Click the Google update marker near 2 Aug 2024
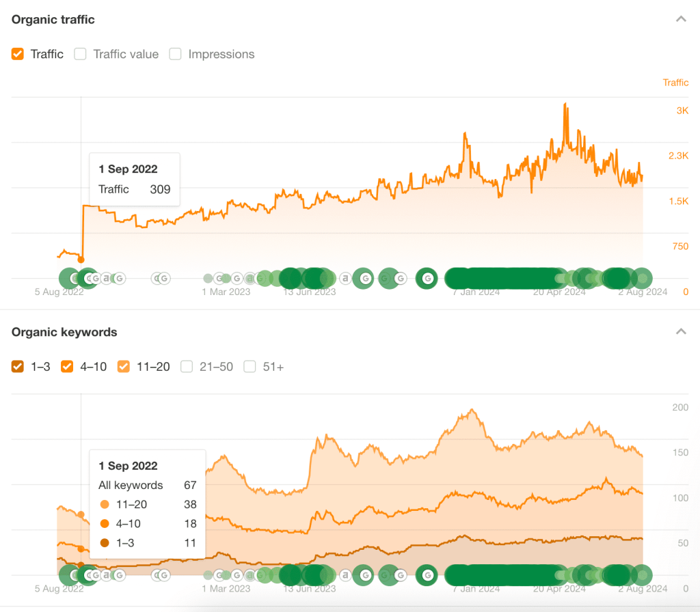Screen dimensions: 700x612 (643, 278)
